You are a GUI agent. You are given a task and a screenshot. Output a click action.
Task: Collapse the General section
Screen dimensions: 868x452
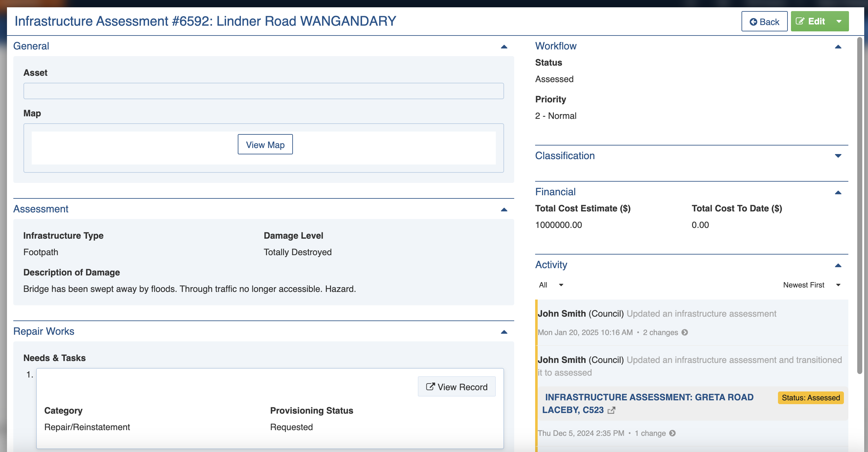point(504,47)
